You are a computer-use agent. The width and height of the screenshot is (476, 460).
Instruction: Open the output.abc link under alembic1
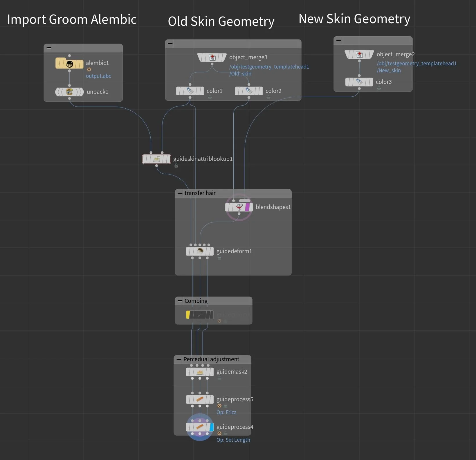coord(98,76)
